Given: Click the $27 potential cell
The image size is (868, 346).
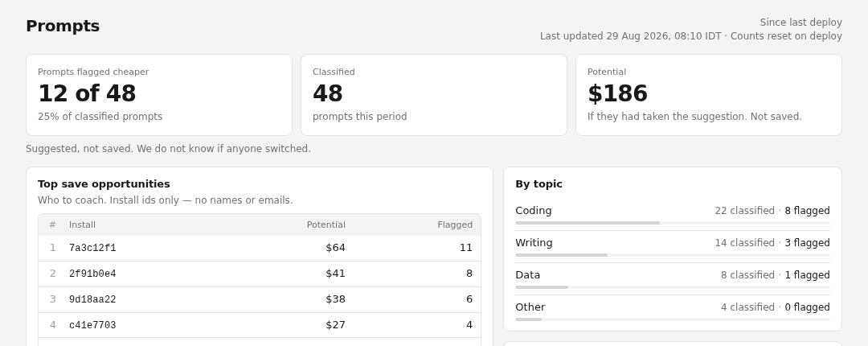Looking at the screenshot, I should click(x=335, y=325).
